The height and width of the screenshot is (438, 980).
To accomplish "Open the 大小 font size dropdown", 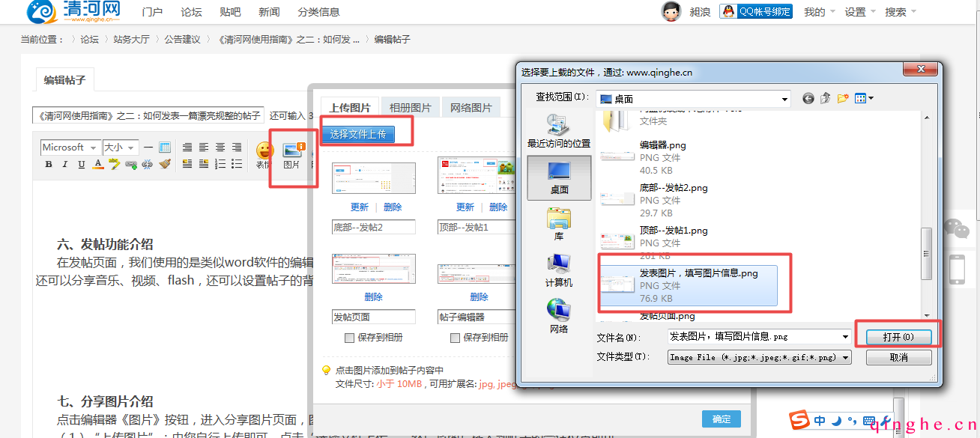I will tap(120, 147).
